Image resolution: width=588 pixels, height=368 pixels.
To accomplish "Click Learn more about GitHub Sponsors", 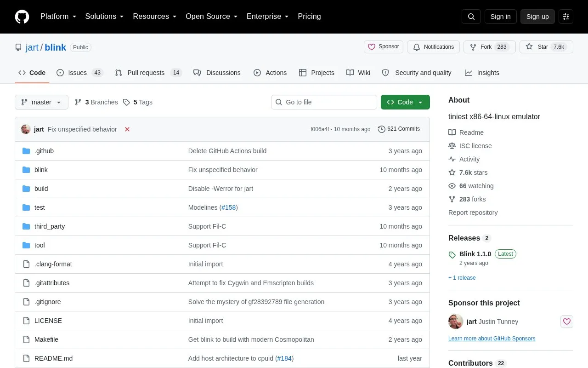I will point(492,339).
